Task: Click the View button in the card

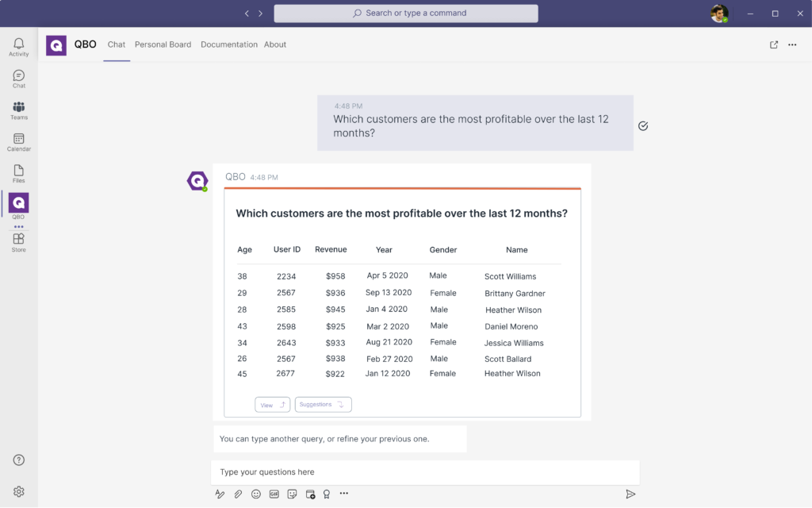Action: coord(272,405)
